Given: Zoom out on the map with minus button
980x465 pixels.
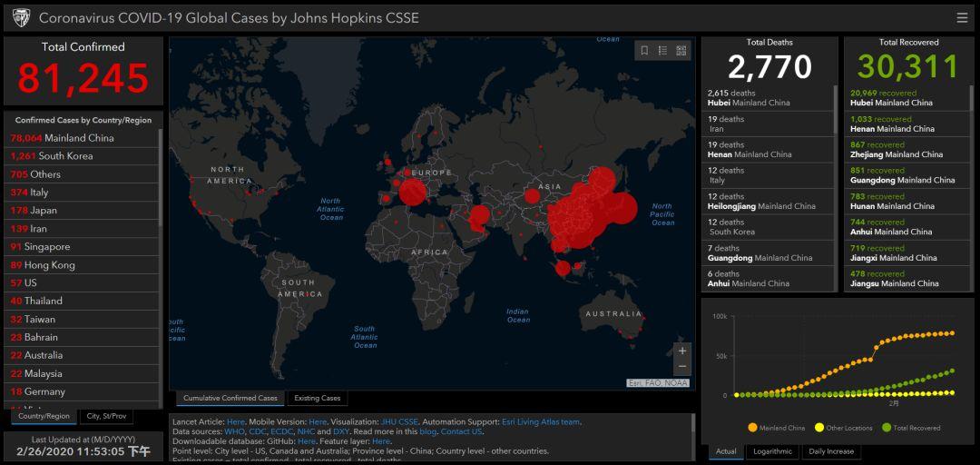Looking at the screenshot, I should point(681,366).
